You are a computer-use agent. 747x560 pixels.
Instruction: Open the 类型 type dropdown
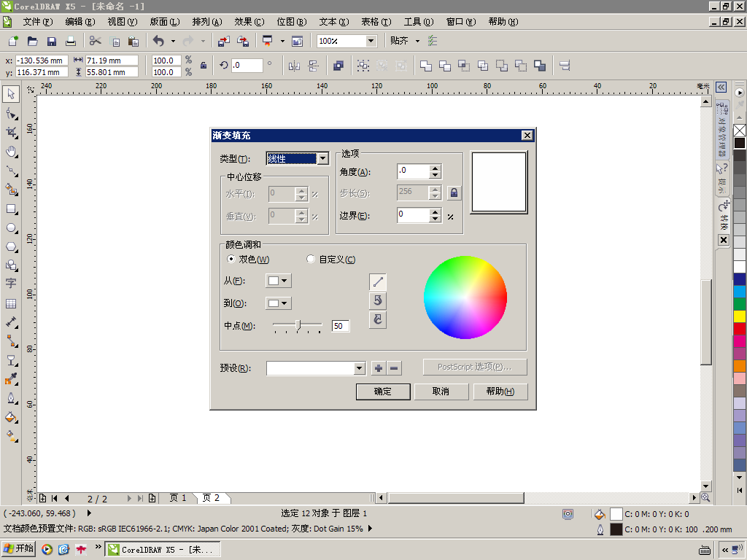tap(323, 158)
